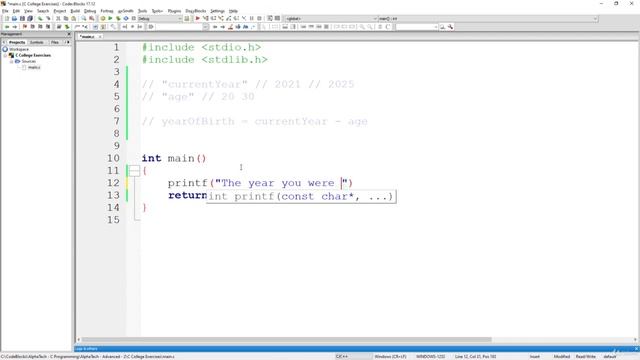This screenshot has height=360, width=640.
Task: Click the match case Aa icon
Action: (x=245, y=27)
